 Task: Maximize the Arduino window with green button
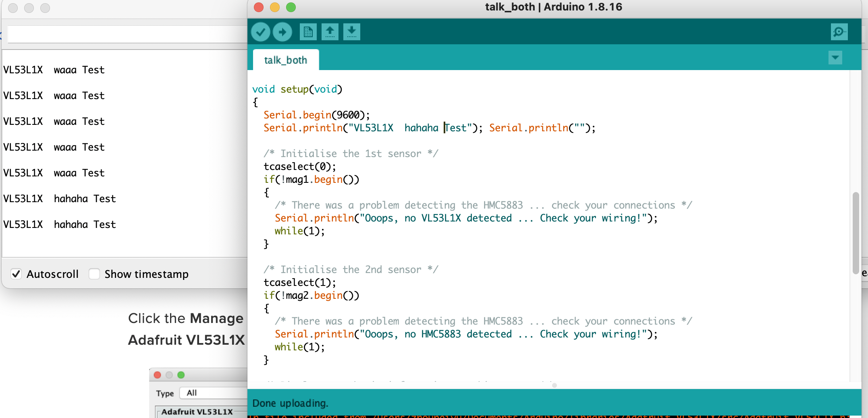point(291,7)
